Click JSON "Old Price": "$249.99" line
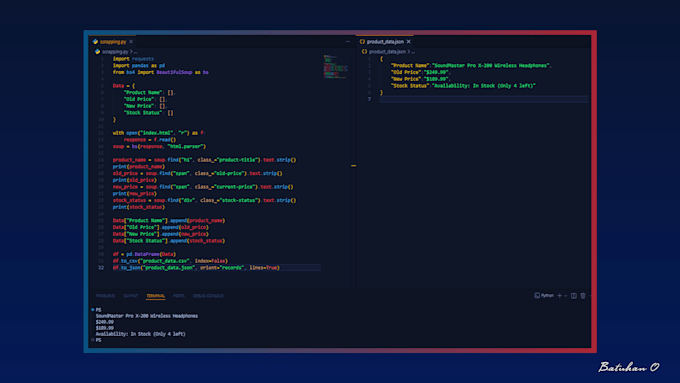 click(x=421, y=72)
